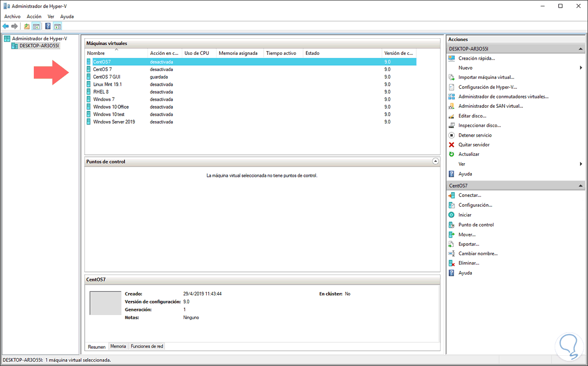Click the Acción en c... column header
588x366 pixels.
tap(165, 53)
